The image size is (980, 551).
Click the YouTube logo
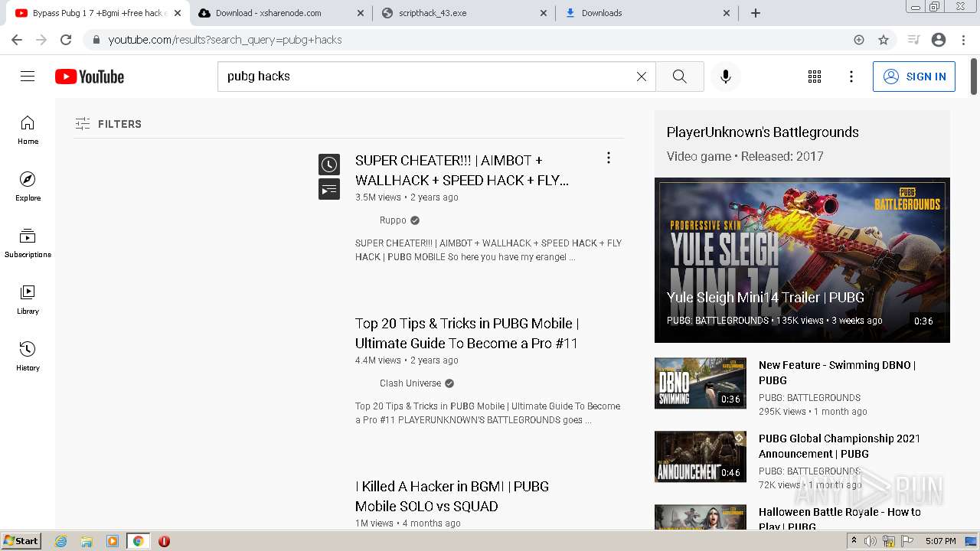[90, 77]
